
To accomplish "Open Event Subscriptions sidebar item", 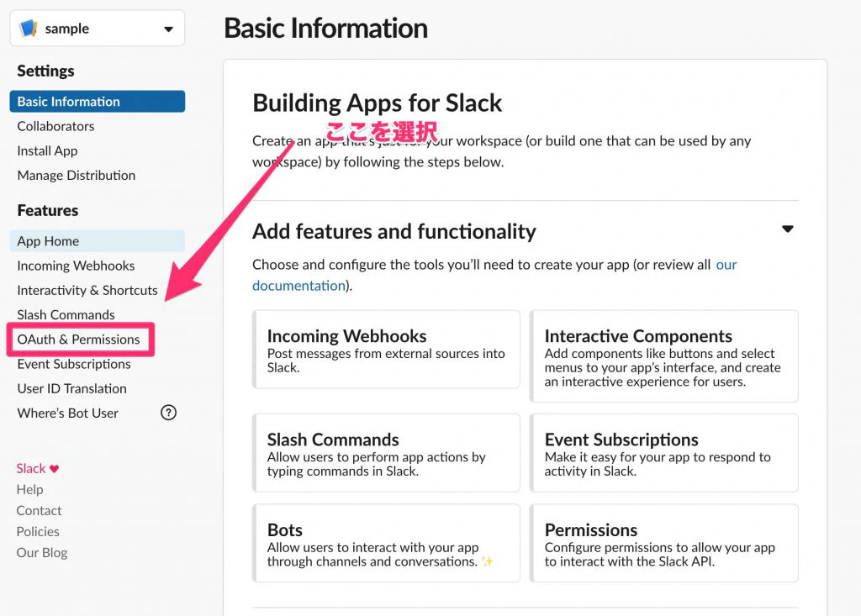I will [x=74, y=364].
